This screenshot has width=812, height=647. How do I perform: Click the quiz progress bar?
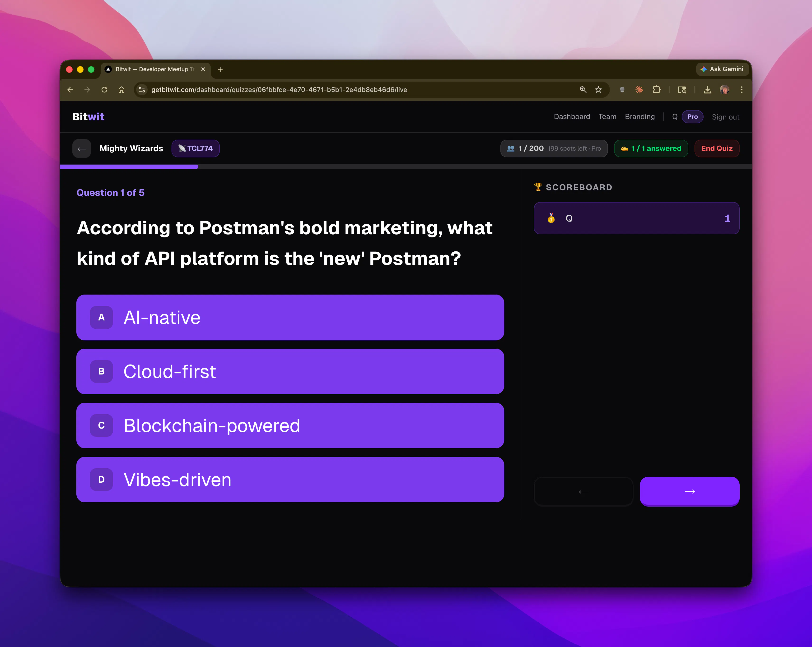pos(406,166)
